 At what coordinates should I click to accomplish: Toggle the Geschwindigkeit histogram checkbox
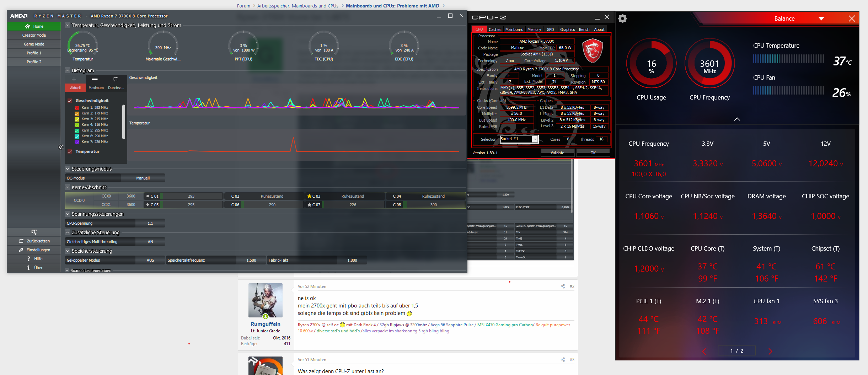tap(70, 101)
